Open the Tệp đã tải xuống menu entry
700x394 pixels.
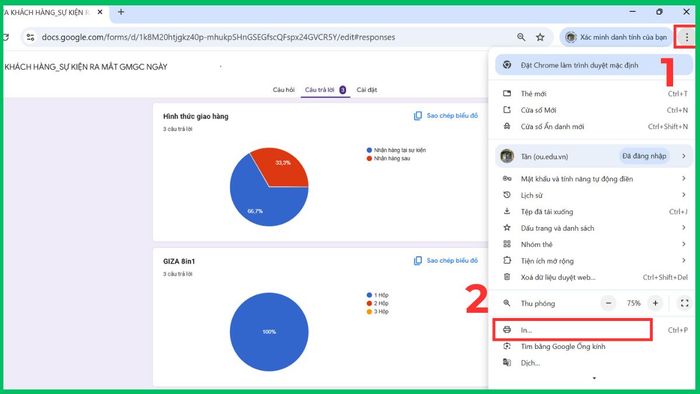(x=594, y=212)
